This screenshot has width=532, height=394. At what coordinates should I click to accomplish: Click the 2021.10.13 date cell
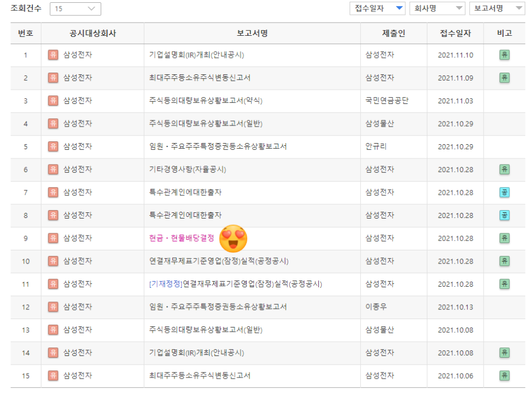(x=455, y=307)
